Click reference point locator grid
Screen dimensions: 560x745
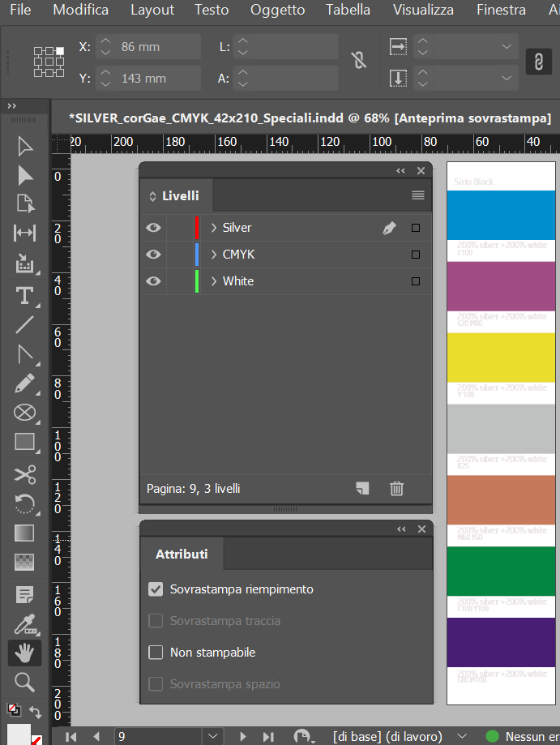(49, 62)
